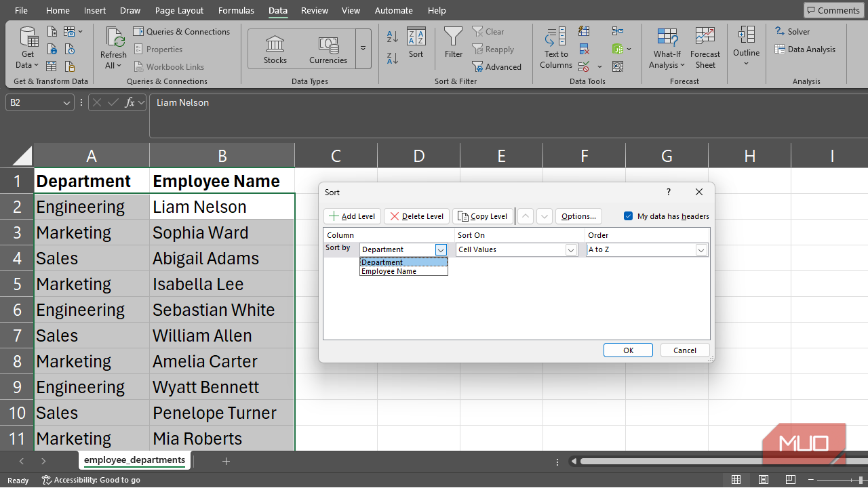This screenshot has width=868, height=488.
Task: Open Queries & Connections pane
Action: point(182,32)
